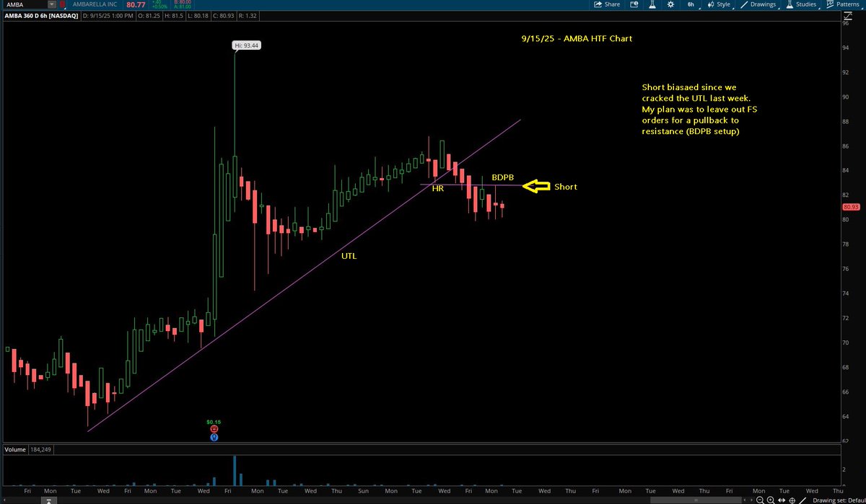The height and width of the screenshot is (504, 866).
Task: Click the $0.15 dividend label
Action: [x=214, y=421]
